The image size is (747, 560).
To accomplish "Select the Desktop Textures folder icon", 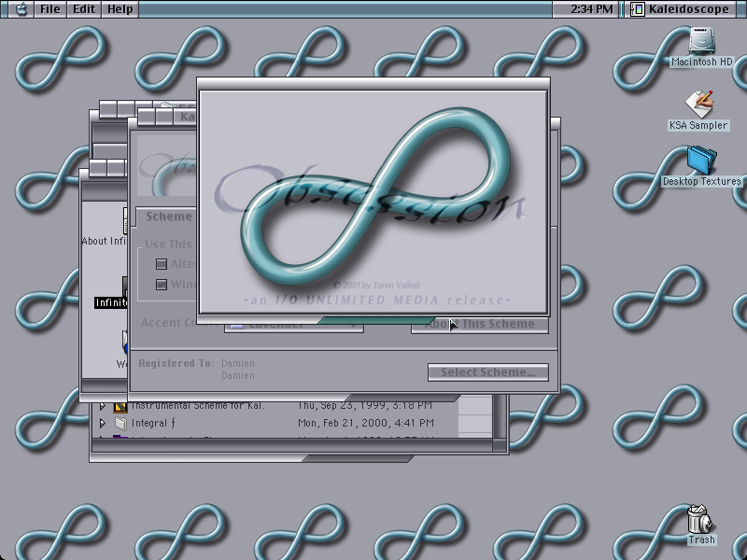I will (702, 160).
